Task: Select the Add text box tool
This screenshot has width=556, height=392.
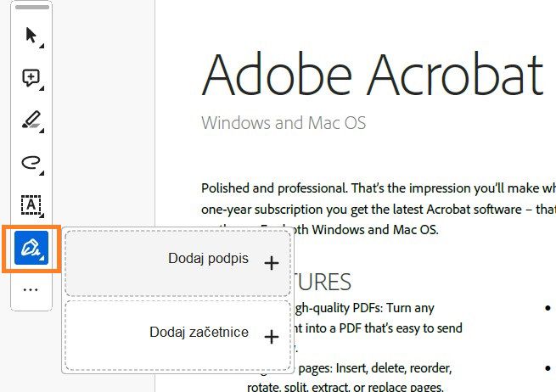Action: [31, 204]
